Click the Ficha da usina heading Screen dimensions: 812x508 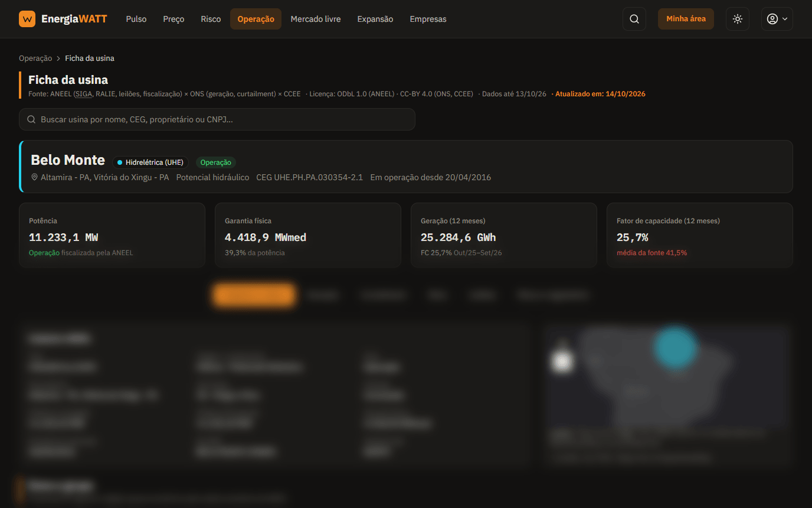68,80
